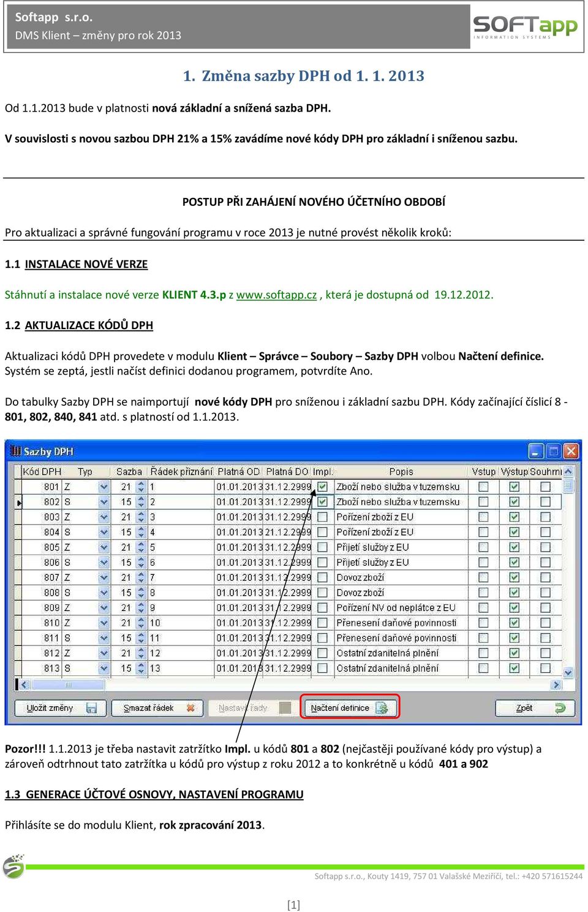The height and width of the screenshot is (912, 588).
Task: Select Platná OD cell in row 811
Action: click(x=239, y=638)
